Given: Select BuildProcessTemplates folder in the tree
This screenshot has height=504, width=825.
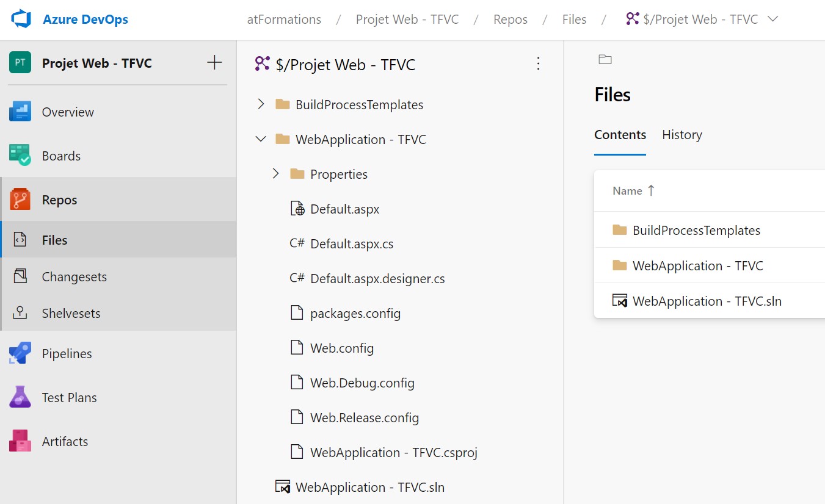Looking at the screenshot, I should click(x=359, y=105).
